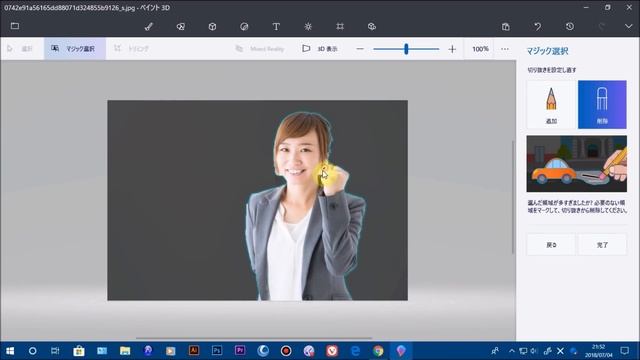Click the canvas vertical scrollbar
The height and width of the screenshot is (360, 640).
tap(513, 197)
